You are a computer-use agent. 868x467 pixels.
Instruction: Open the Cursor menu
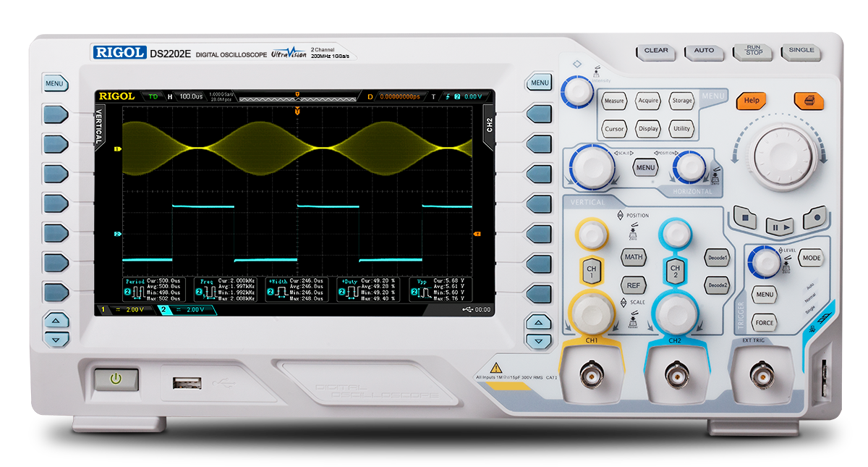(x=614, y=129)
